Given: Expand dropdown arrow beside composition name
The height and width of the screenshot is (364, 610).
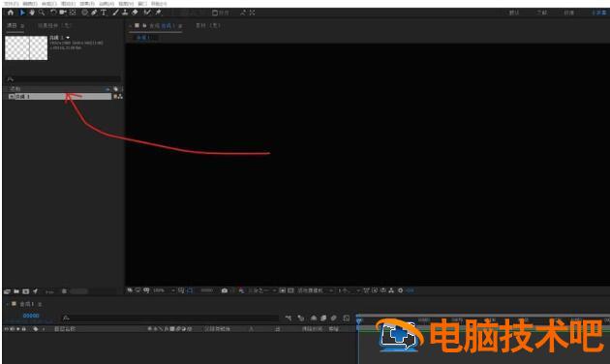Looking at the screenshot, I should point(68,38).
